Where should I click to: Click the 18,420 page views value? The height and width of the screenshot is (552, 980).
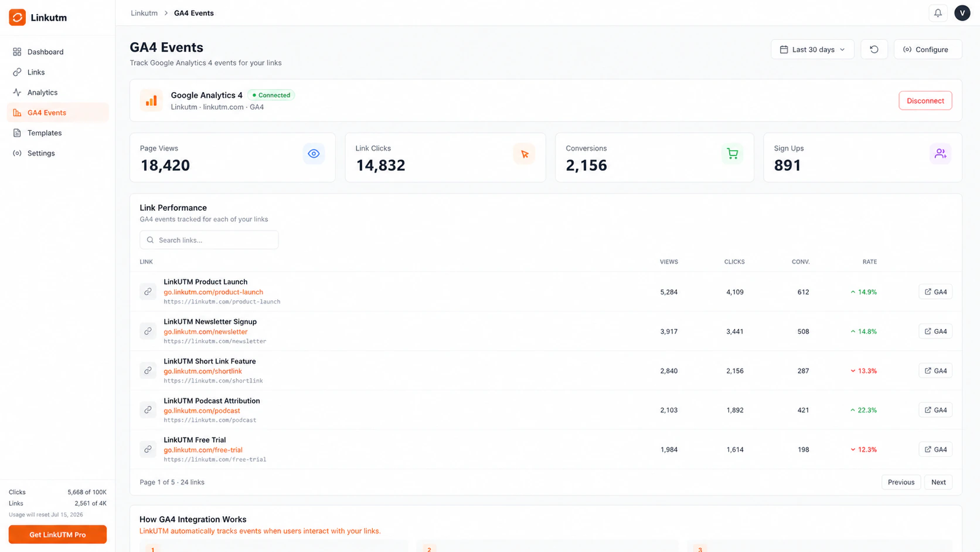coord(165,165)
